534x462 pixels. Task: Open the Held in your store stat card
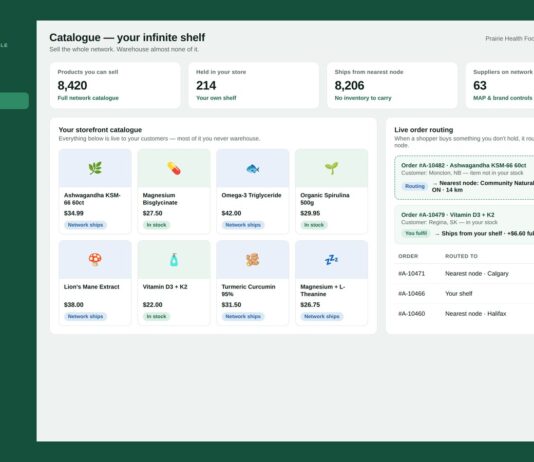(x=254, y=85)
